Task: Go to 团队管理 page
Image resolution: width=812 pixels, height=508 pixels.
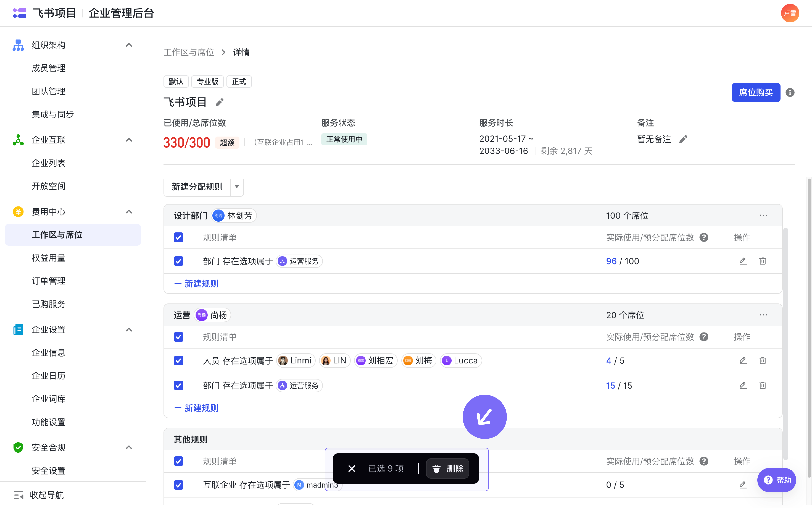Action: tap(49, 91)
